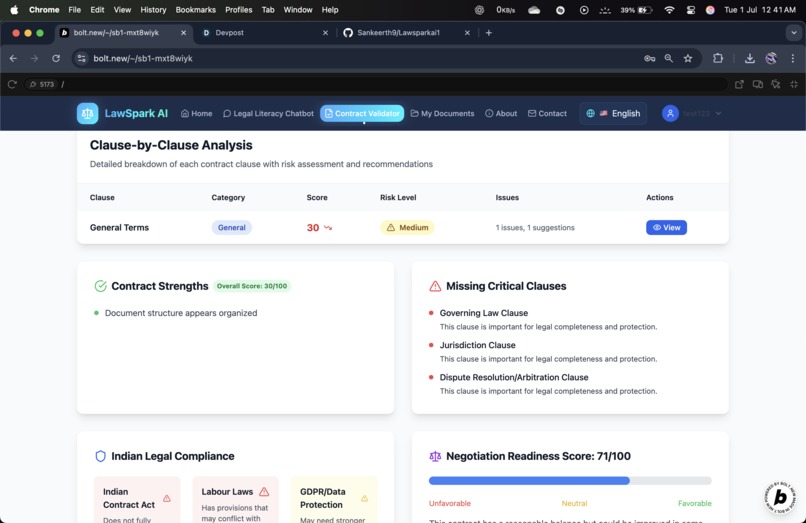Click the Indian Contract Act warning icon
Viewport: 806px width, 523px height.
click(x=167, y=498)
